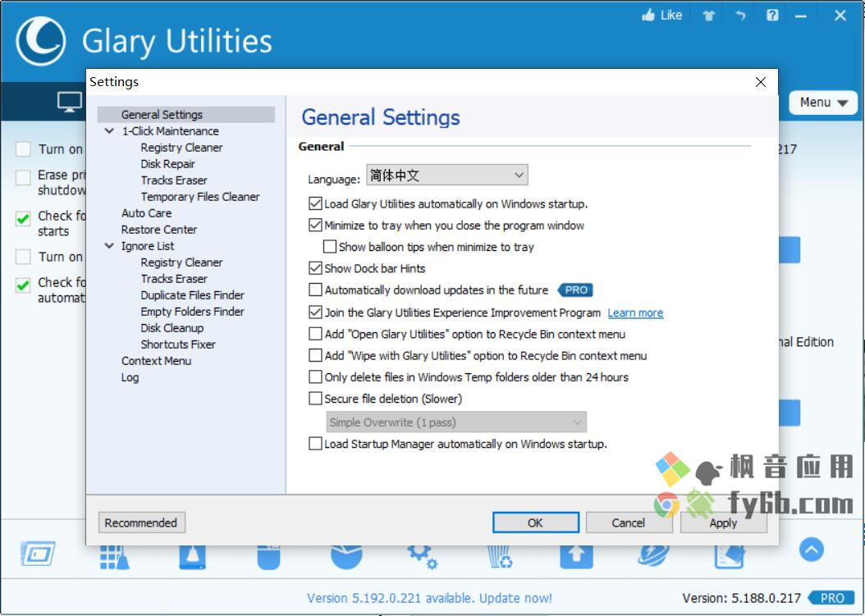Select Temporary Files Cleaner tree item

click(199, 197)
